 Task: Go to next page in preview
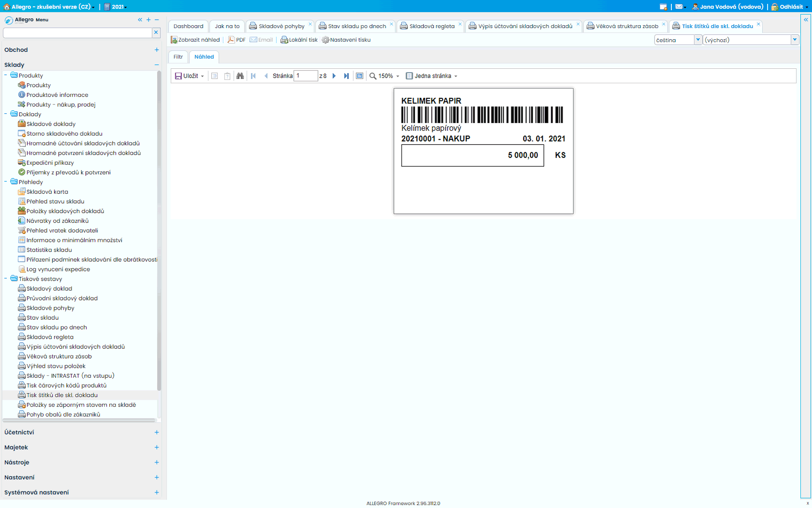(334, 76)
